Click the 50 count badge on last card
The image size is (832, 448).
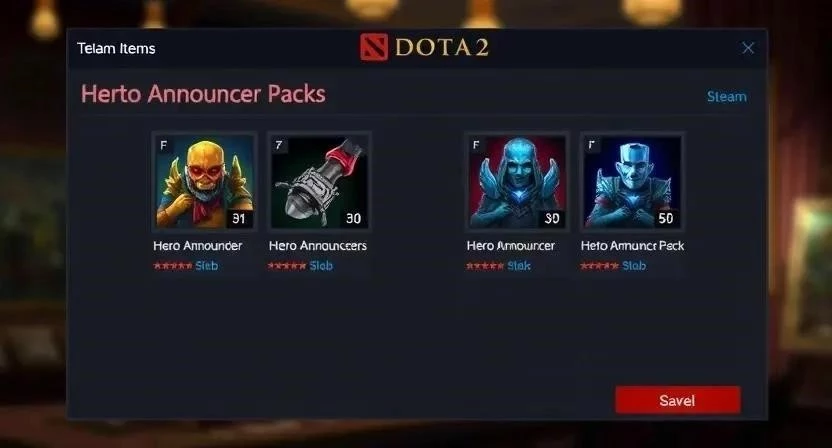[x=665, y=218]
